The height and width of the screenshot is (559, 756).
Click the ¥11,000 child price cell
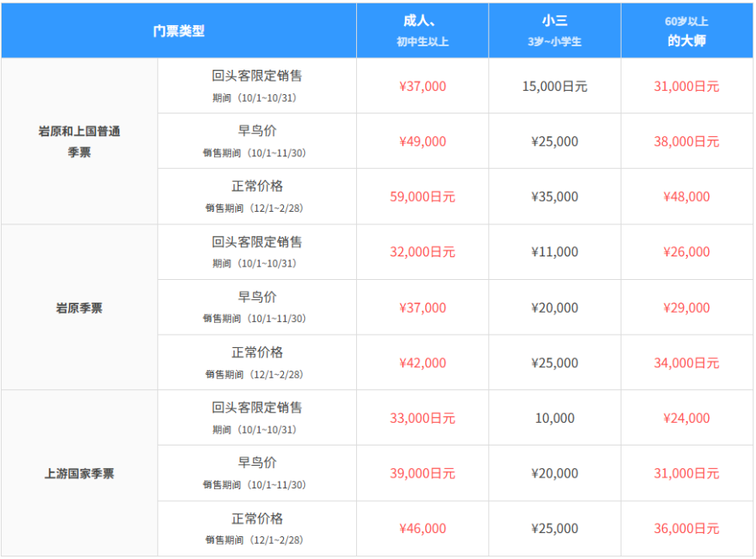click(554, 252)
